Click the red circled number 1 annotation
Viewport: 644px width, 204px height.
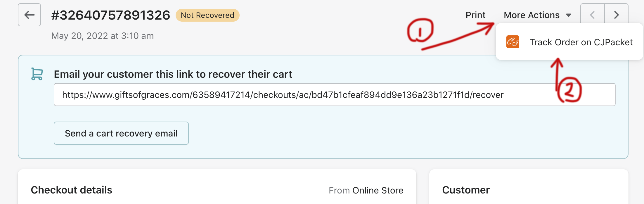[x=420, y=30]
